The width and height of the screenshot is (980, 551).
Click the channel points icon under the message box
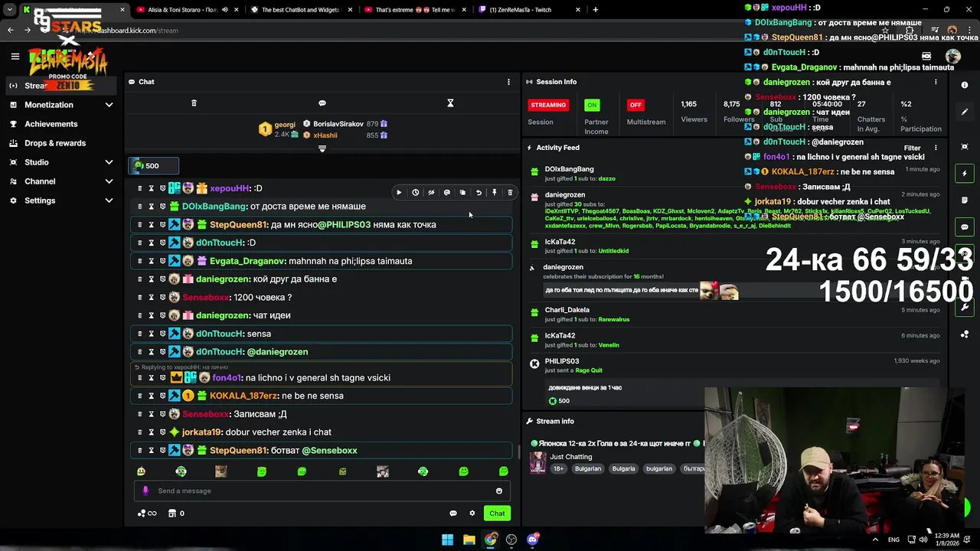(147, 514)
